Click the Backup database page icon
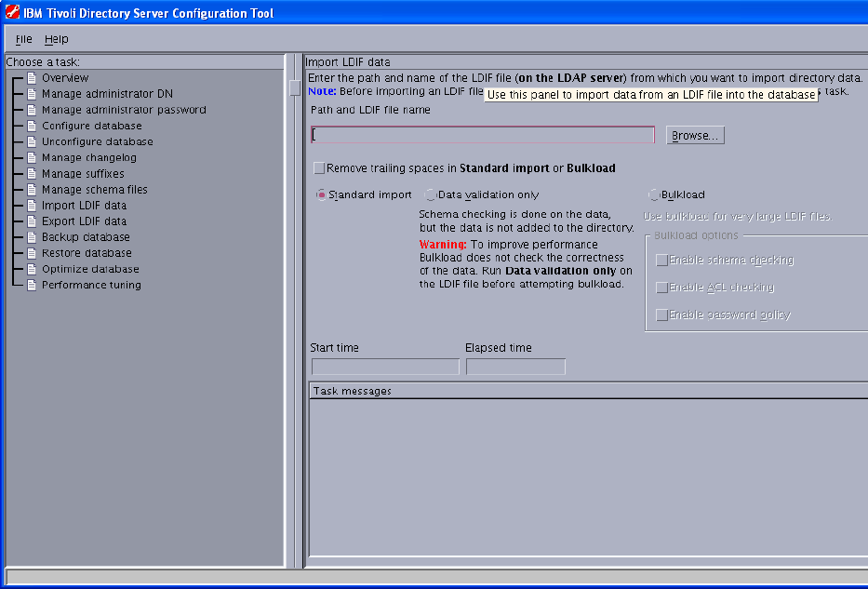This screenshot has width=868, height=589. click(x=33, y=237)
